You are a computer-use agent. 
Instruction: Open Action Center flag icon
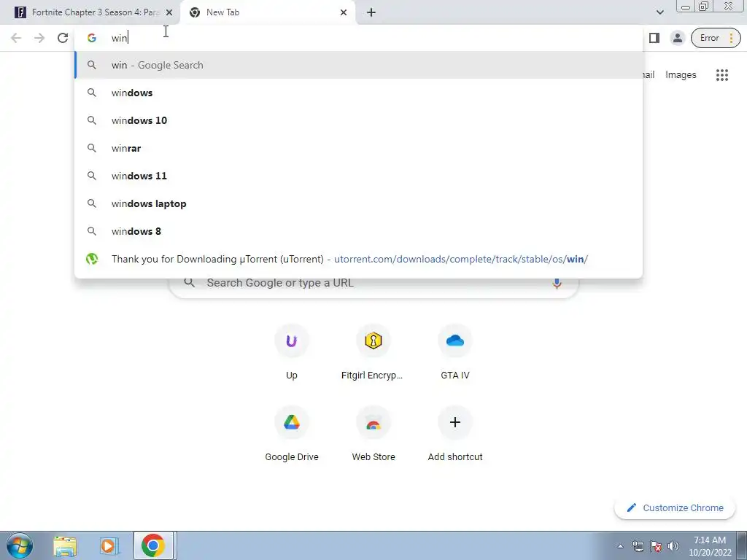(656, 546)
